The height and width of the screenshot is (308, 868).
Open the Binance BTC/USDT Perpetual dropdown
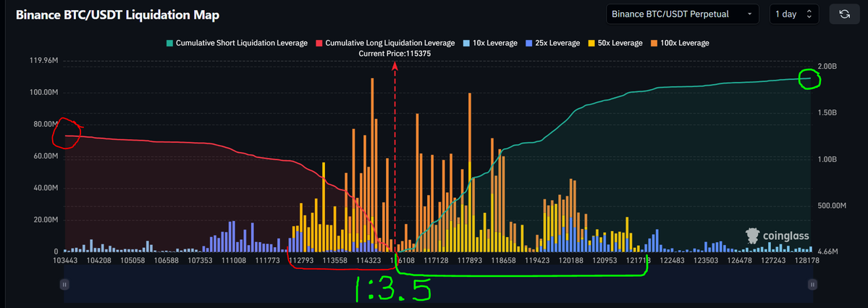(x=682, y=14)
